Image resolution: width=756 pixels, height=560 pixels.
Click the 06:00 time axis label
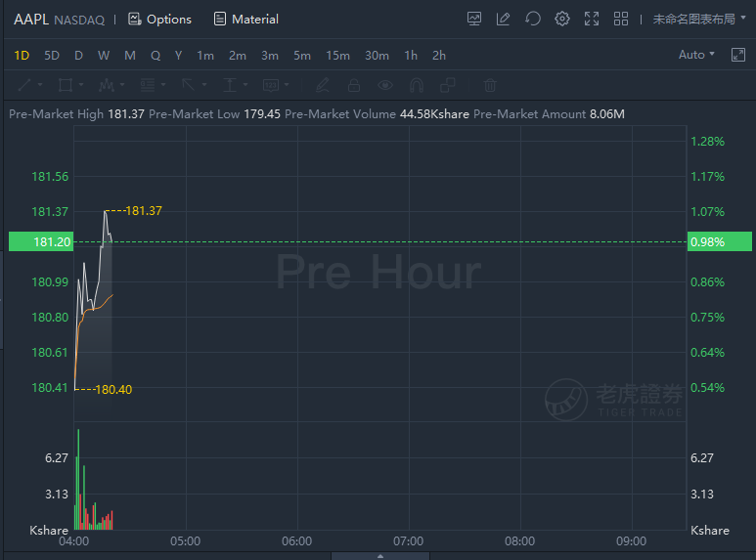coord(297,541)
